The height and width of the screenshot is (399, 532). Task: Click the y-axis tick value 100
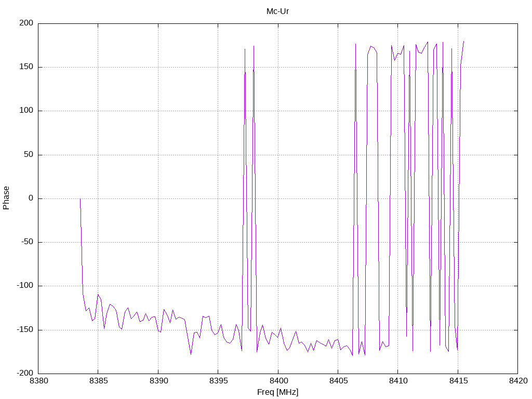(x=26, y=111)
